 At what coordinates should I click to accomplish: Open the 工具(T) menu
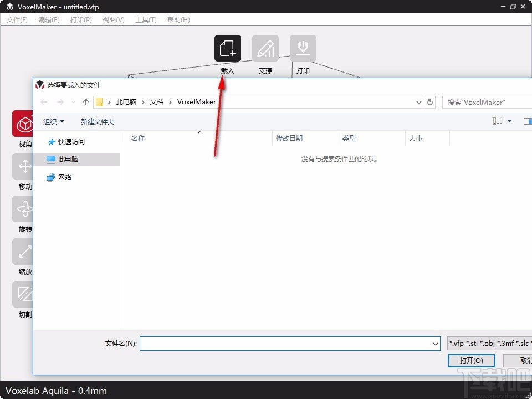pyautogui.click(x=146, y=20)
